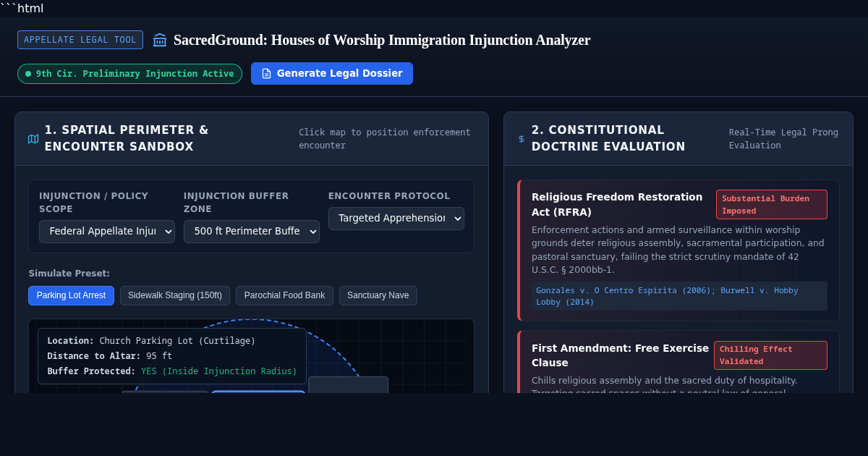Click the green status dot in injunction badge
Image resolution: width=868 pixels, height=456 pixels.
click(28, 74)
